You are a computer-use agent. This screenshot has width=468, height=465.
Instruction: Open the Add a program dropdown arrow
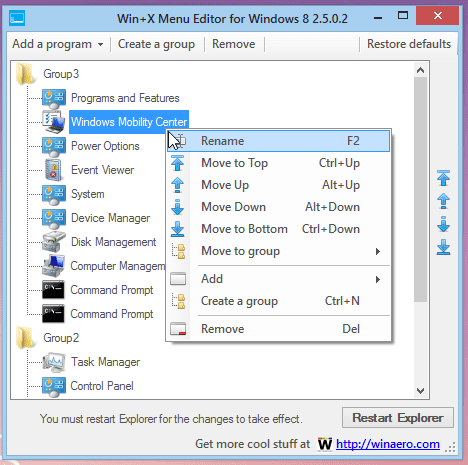click(100, 44)
